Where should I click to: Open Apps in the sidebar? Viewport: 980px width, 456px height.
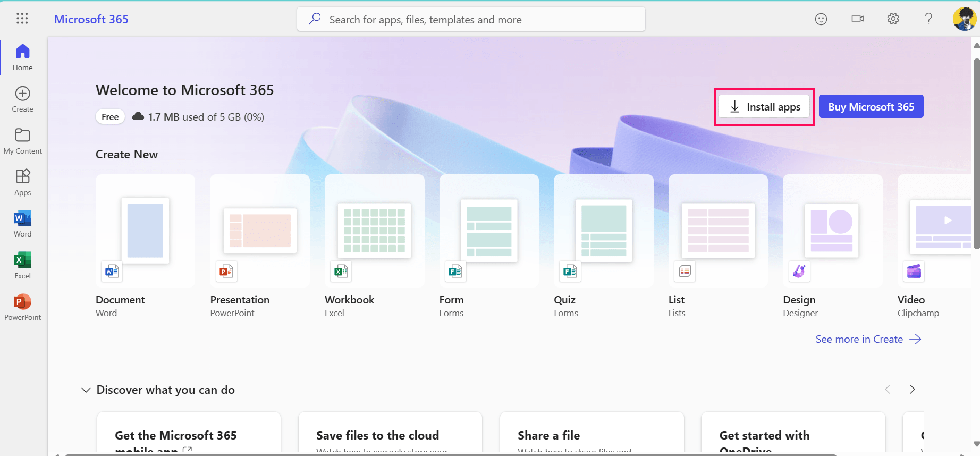[22, 182]
